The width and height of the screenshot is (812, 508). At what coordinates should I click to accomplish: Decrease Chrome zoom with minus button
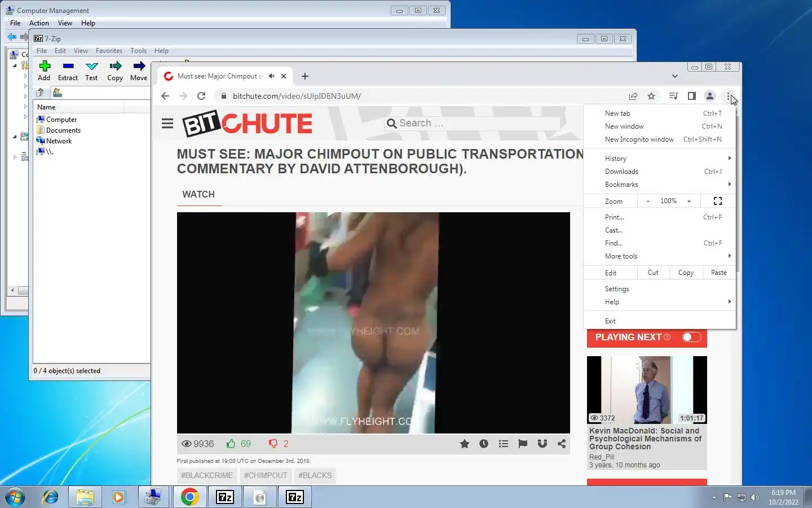(648, 201)
